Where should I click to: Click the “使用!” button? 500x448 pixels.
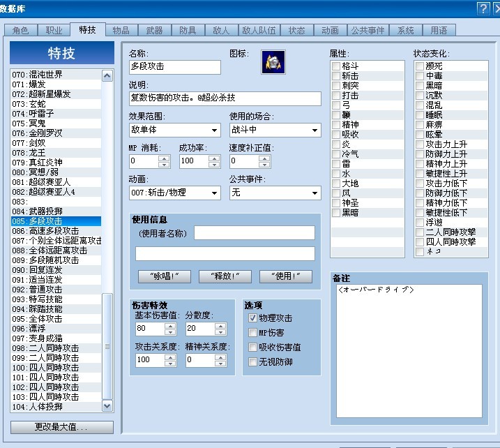pyautogui.click(x=286, y=276)
